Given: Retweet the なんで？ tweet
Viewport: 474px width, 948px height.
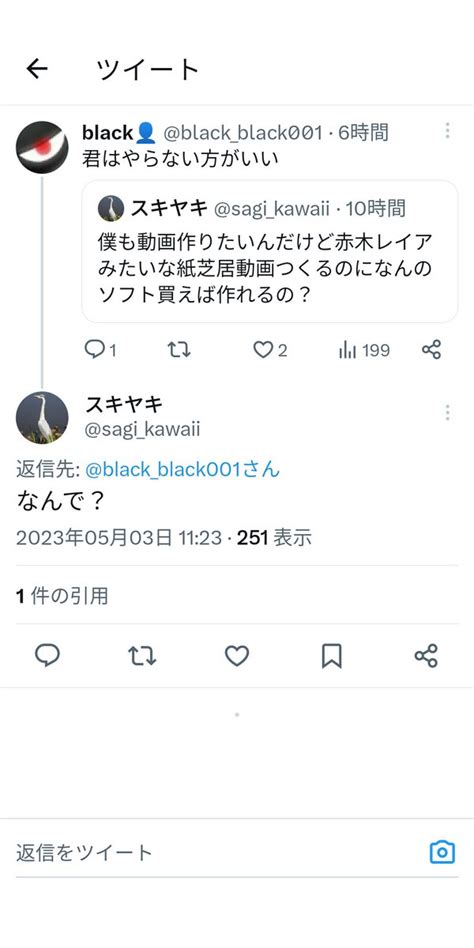Looking at the screenshot, I should [143, 655].
